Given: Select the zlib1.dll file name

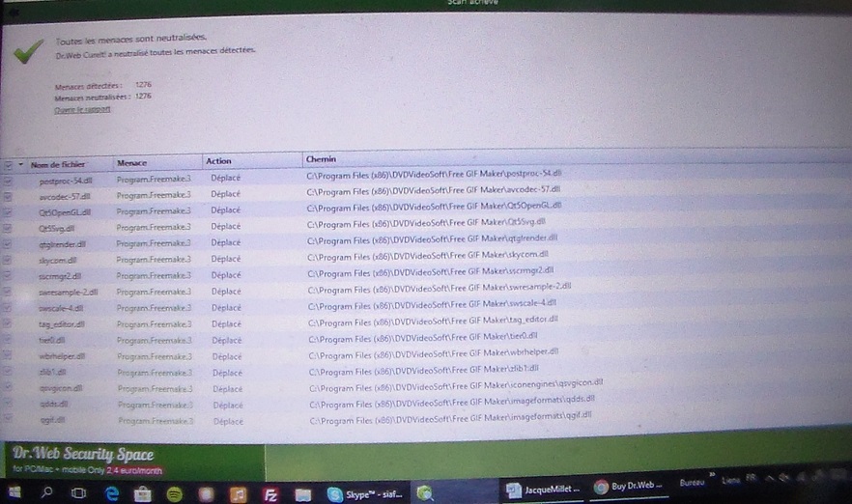Looking at the screenshot, I should click(53, 372).
